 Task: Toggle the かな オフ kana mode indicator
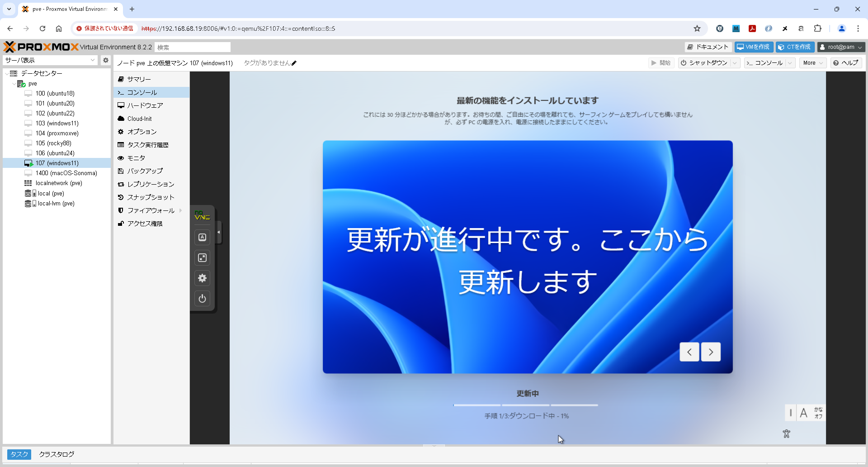click(x=818, y=413)
